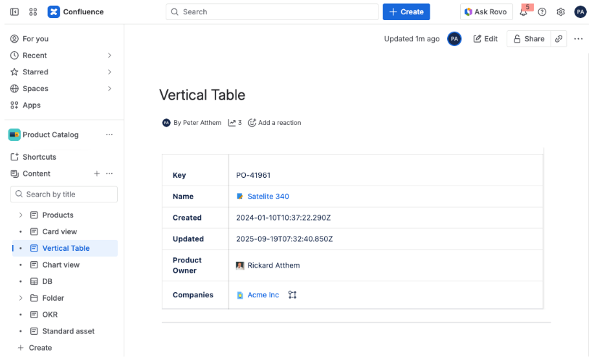This screenshot has width=594, height=364.
Task: Click the top Search field
Action: [x=272, y=12]
